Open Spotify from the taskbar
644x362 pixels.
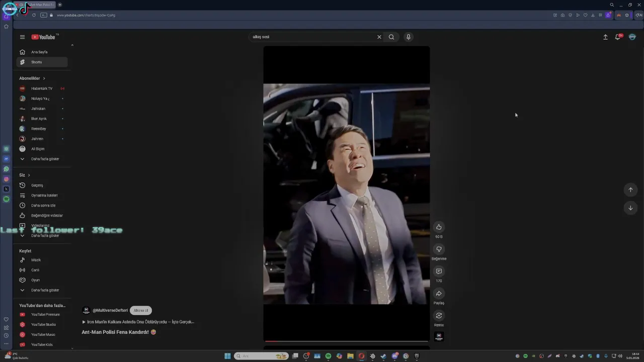pyautogui.click(x=328, y=356)
